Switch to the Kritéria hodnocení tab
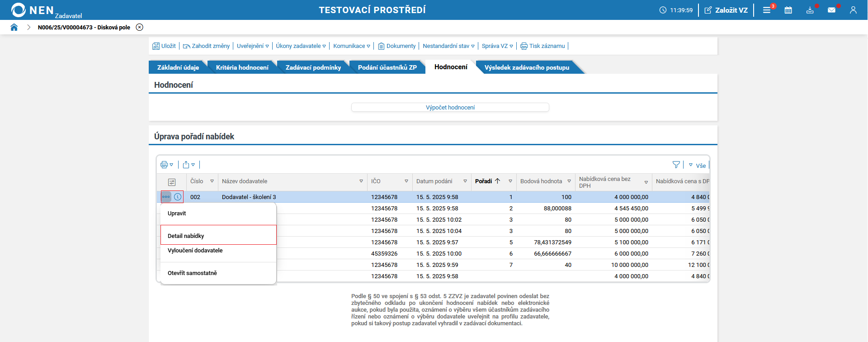Screen dimensions: 868x342 (242, 67)
